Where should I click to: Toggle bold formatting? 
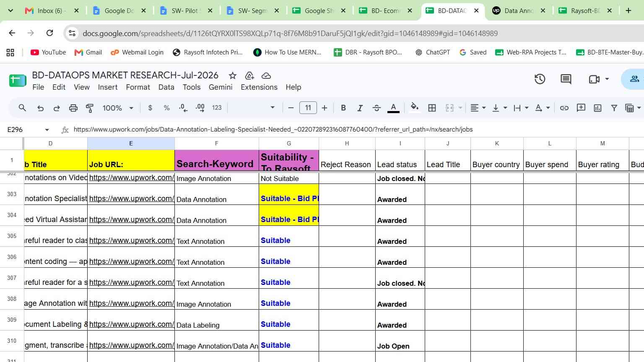point(343,108)
